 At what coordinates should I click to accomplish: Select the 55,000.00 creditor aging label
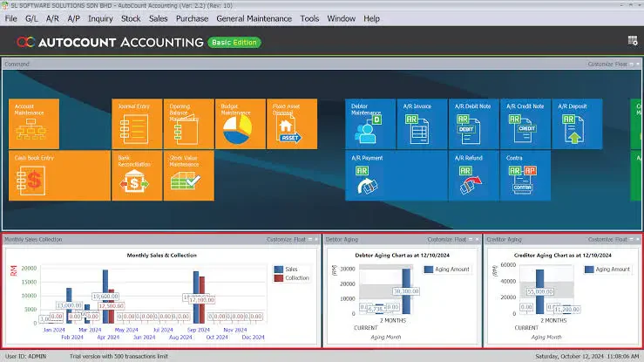coord(540,291)
